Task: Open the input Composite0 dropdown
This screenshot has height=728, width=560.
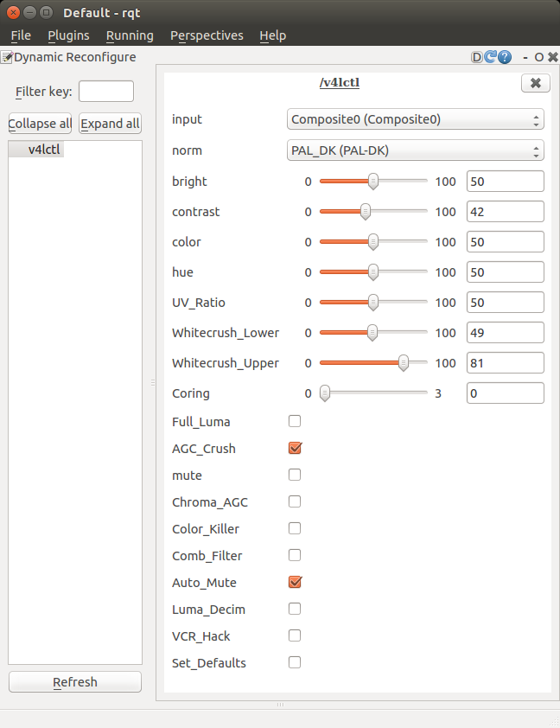Action: pyautogui.click(x=415, y=119)
